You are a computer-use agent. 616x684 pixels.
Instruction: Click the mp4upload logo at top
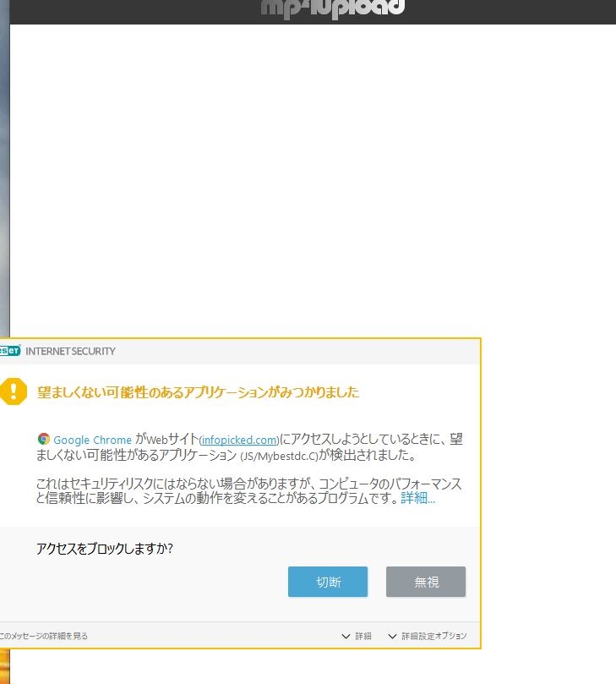coord(333,8)
